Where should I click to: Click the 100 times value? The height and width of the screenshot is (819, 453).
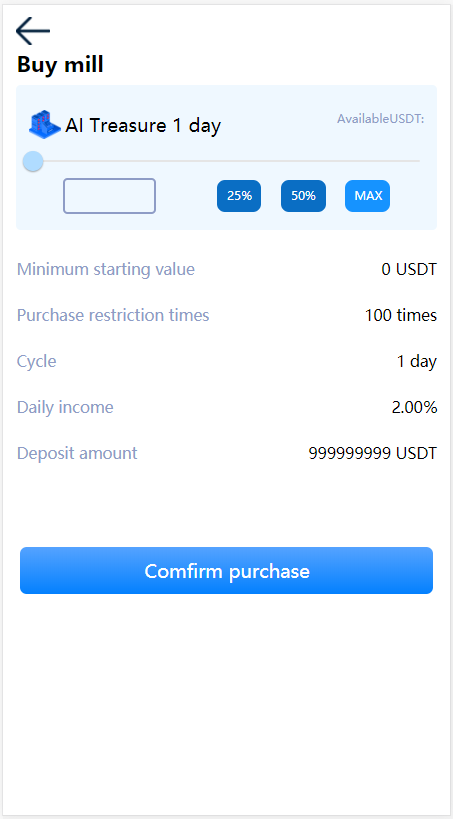401,315
